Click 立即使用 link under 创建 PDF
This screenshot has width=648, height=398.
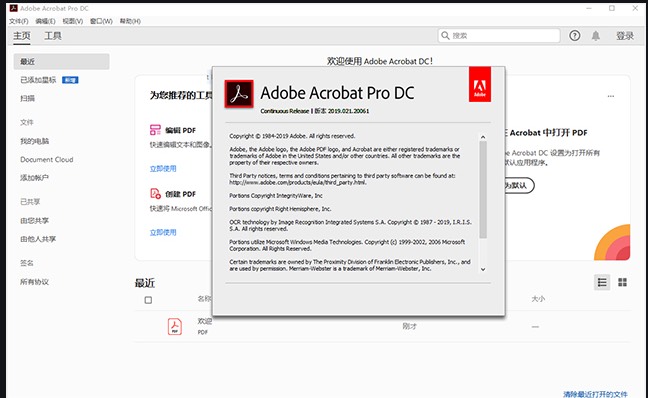(163, 232)
